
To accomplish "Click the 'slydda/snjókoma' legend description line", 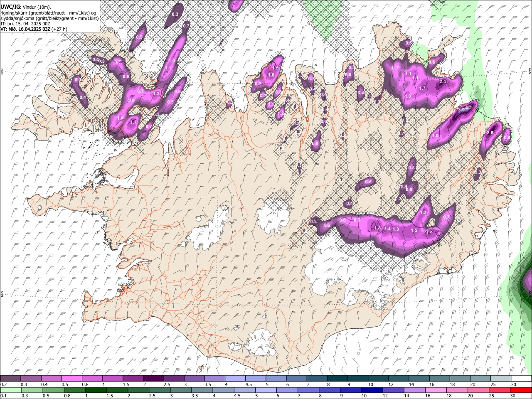I will (49, 18).
